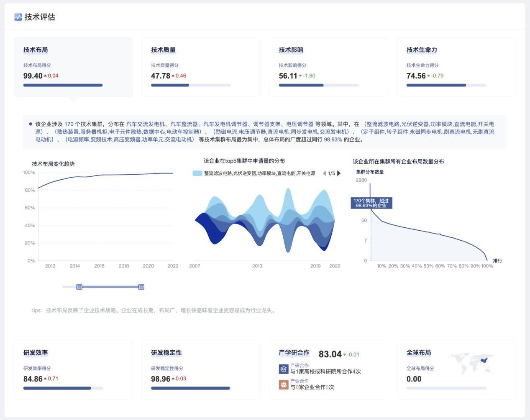Select the 技术布局 score card
The width and height of the screenshot is (530, 420).
73,67
